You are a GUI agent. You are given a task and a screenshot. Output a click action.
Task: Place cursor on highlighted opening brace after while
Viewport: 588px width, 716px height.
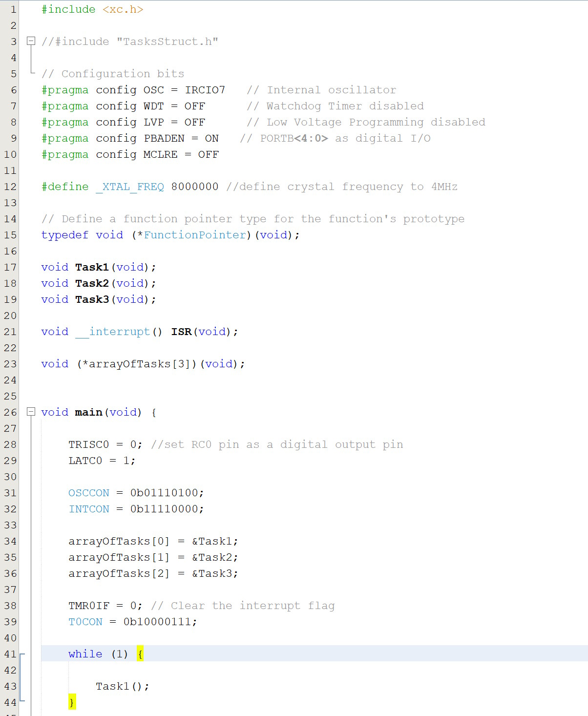[x=140, y=654]
